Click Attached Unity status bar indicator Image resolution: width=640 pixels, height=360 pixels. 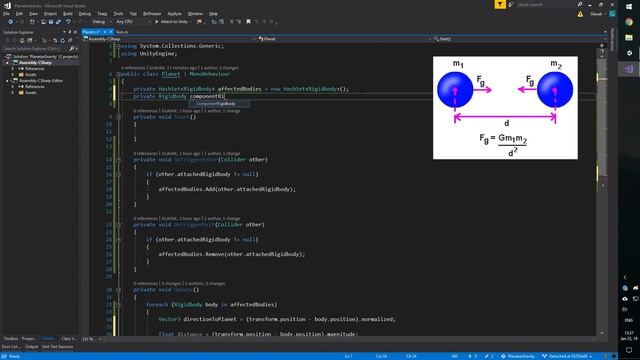click(x=567, y=356)
